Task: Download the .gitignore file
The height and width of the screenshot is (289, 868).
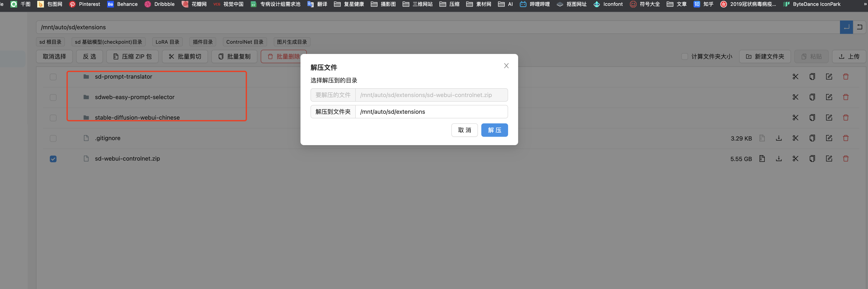Action: 779,138
